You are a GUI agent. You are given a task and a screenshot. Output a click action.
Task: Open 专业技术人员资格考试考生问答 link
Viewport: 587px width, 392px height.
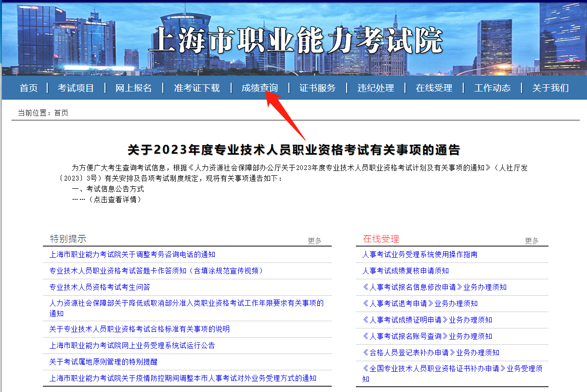100,287
